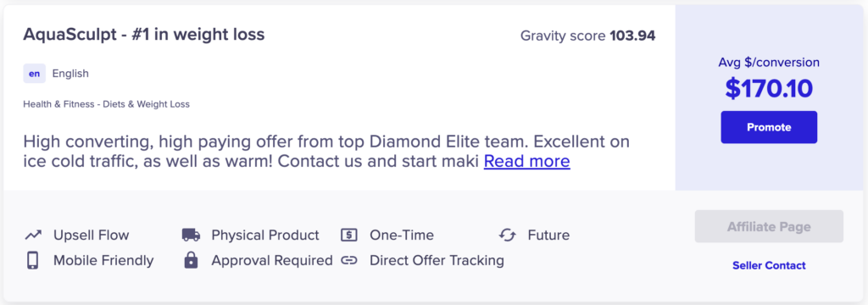Click the Upsell Flow trend arrow icon
Screen dimensions: 868x305
click(x=33, y=236)
